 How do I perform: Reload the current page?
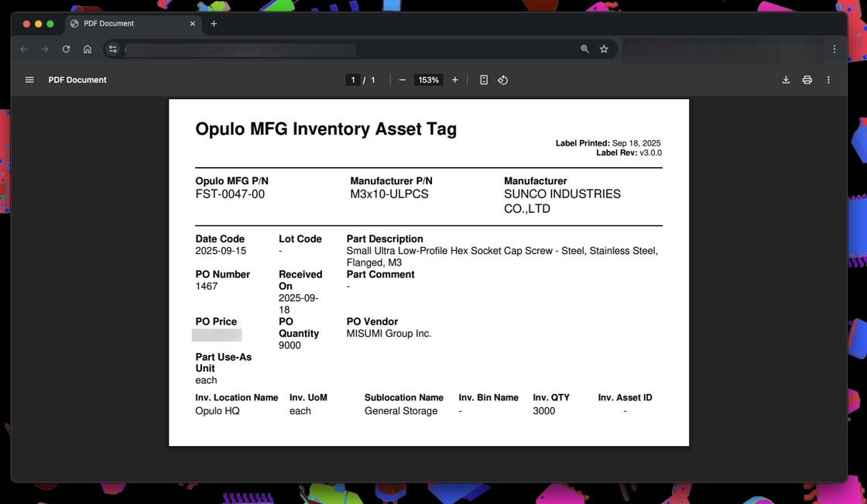coord(66,49)
